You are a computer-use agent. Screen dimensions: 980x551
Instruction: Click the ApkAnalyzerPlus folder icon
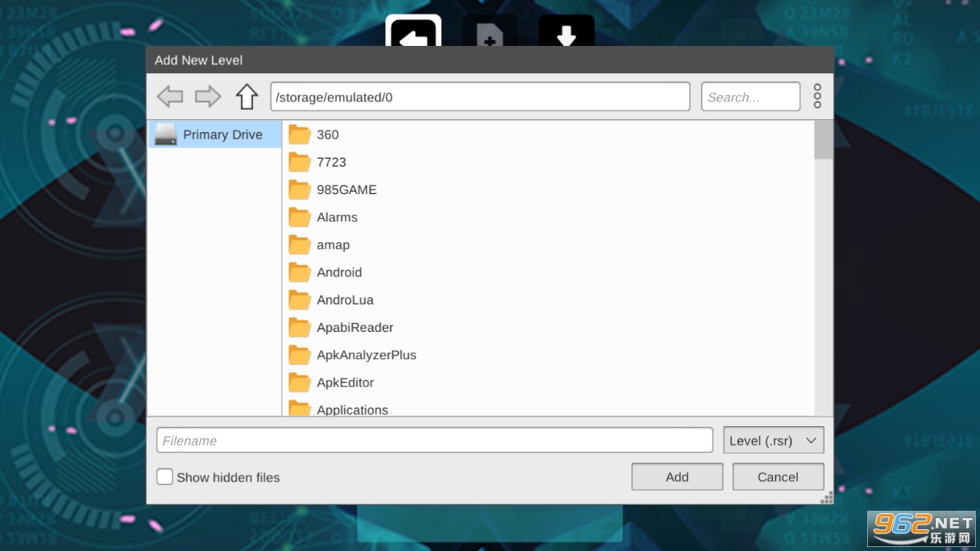(300, 355)
